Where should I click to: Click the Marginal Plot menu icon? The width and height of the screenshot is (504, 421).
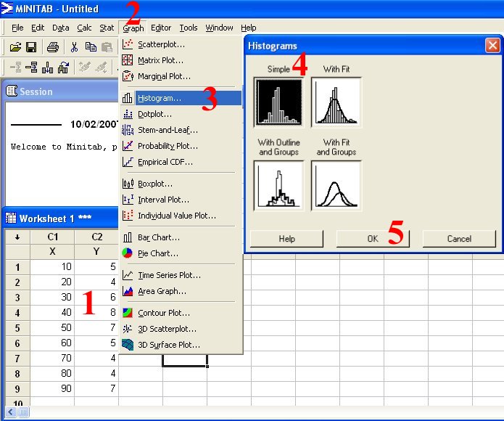point(128,76)
